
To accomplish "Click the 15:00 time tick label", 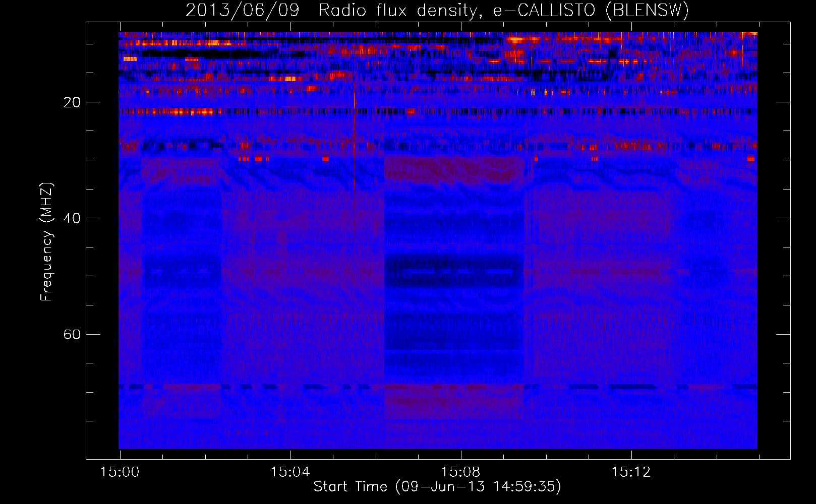I will click(120, 472).
